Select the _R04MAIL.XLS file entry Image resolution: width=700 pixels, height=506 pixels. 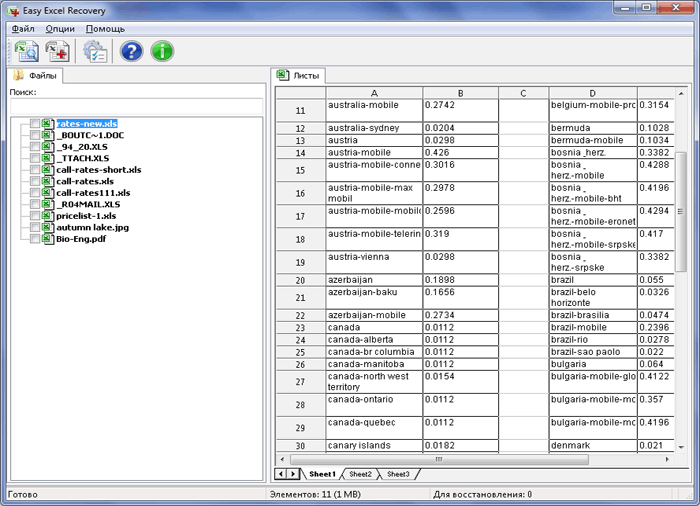(x=88, y=204)
